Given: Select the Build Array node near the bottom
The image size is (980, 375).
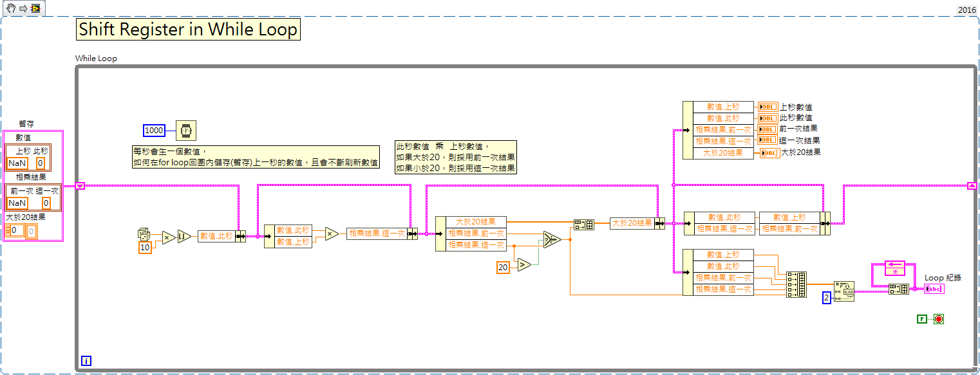Looking at the screenshot, I should tap(796, 284).
